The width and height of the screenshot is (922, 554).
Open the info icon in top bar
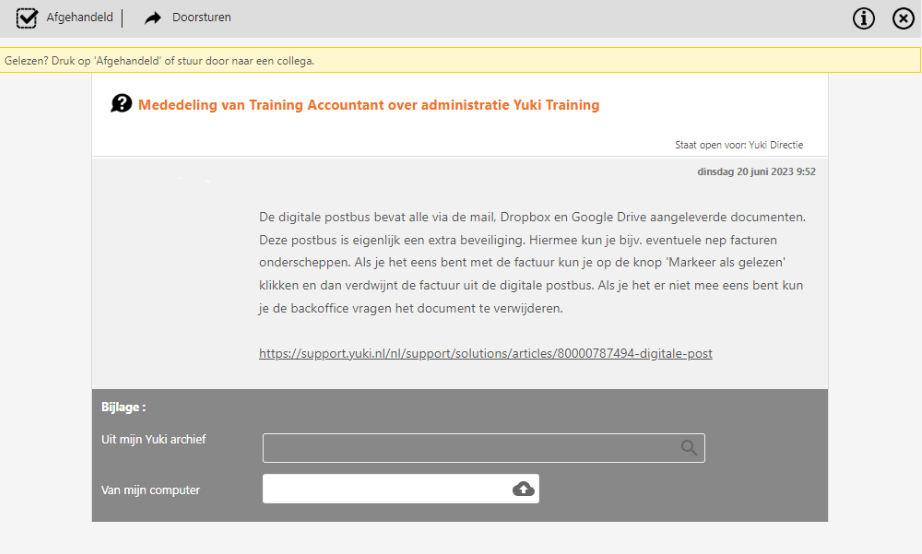click(x=863, y=19)
